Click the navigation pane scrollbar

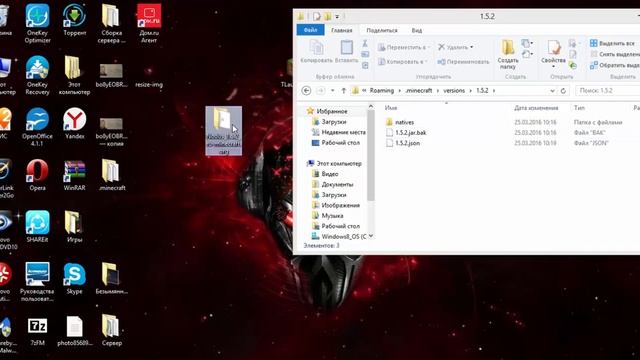pos(371,155)
